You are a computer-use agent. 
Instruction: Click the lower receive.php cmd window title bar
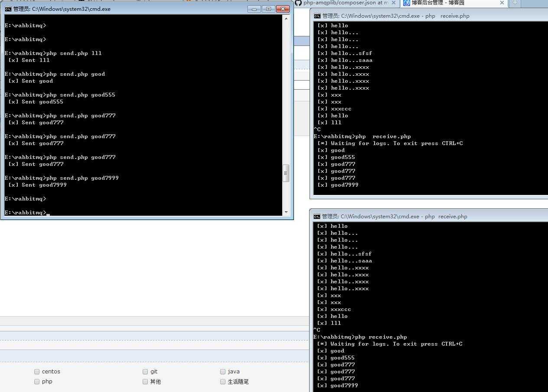(429, 217)
